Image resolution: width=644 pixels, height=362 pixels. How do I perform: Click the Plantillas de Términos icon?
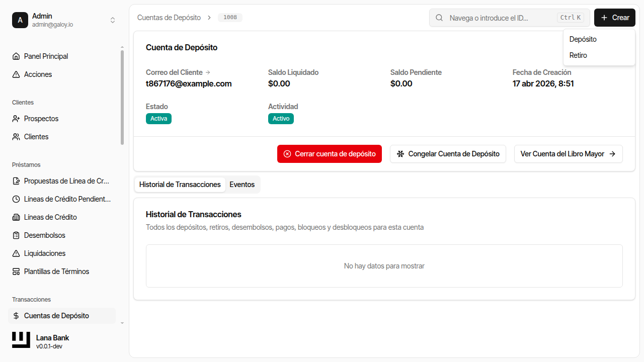[x=16, y=271]
